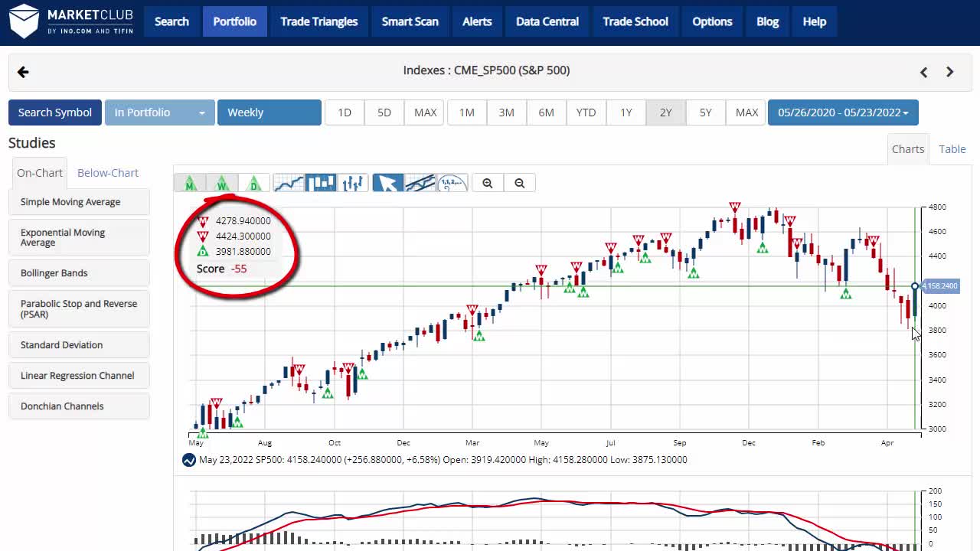Select 1D intraday range
This screenshot has height=551, width=980.
click(x=345, y=112)
